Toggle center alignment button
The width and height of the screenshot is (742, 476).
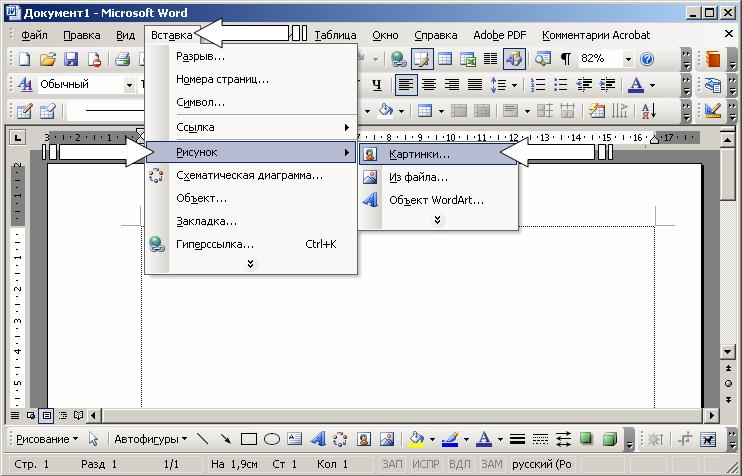point(429,85)
